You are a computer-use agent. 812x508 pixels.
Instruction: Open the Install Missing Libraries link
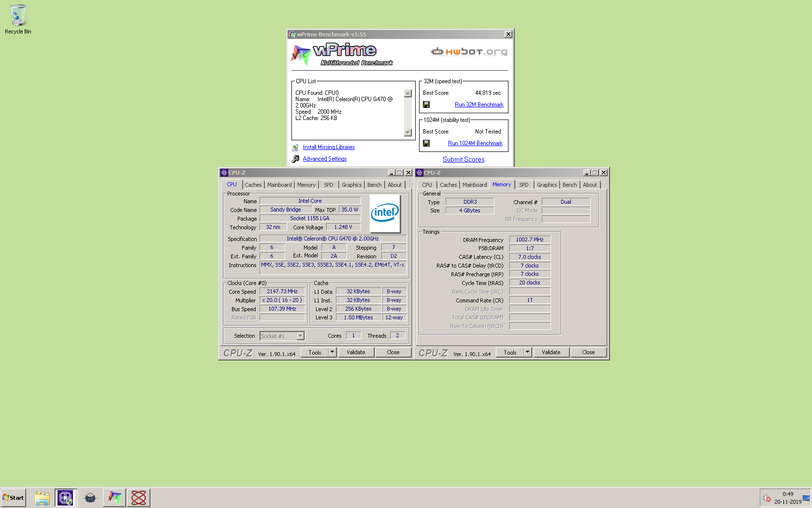(x=329, y=147)
